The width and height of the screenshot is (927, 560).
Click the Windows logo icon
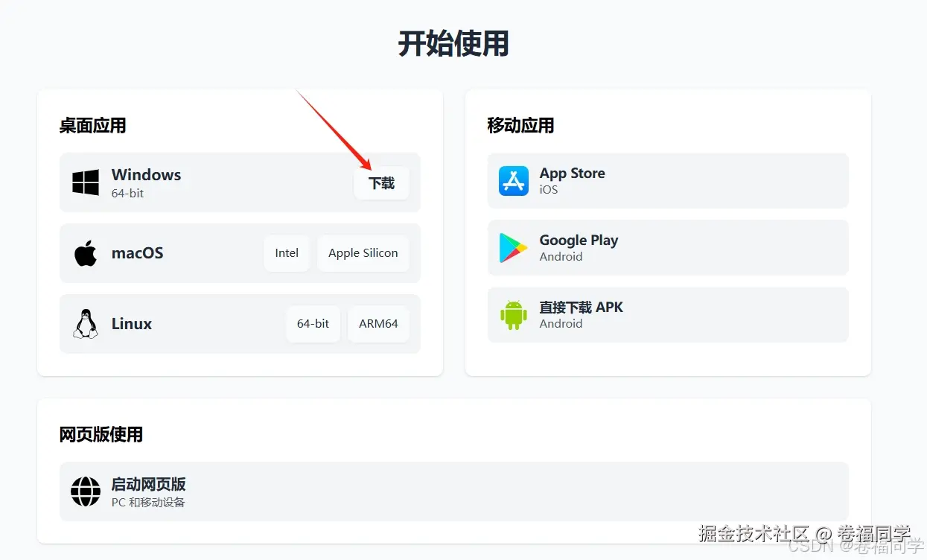click(x=85, y=181)
